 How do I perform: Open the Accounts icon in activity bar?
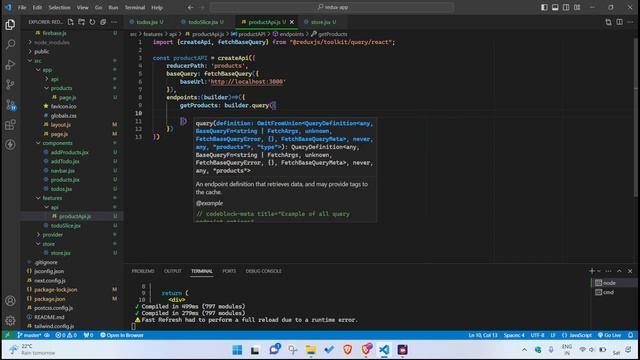pyautogui.click(x=10, y=301)
